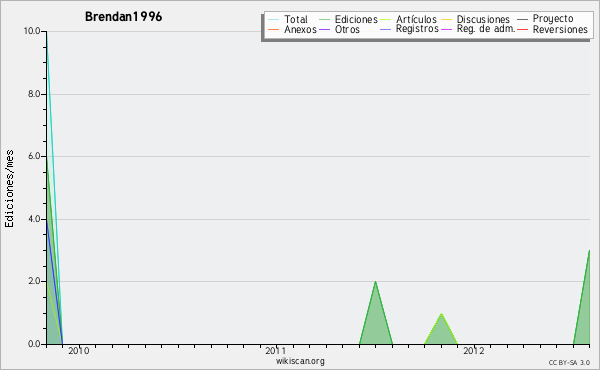The image size is (600, 370).
Task: Select the Total legend entry
Action: point(288,19)
